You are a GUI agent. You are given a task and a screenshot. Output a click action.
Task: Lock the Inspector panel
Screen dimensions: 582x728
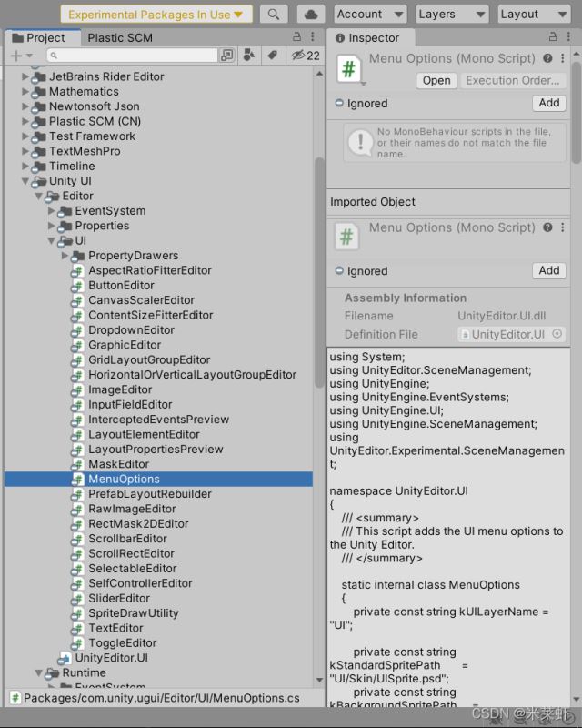[x=553, y=36]
